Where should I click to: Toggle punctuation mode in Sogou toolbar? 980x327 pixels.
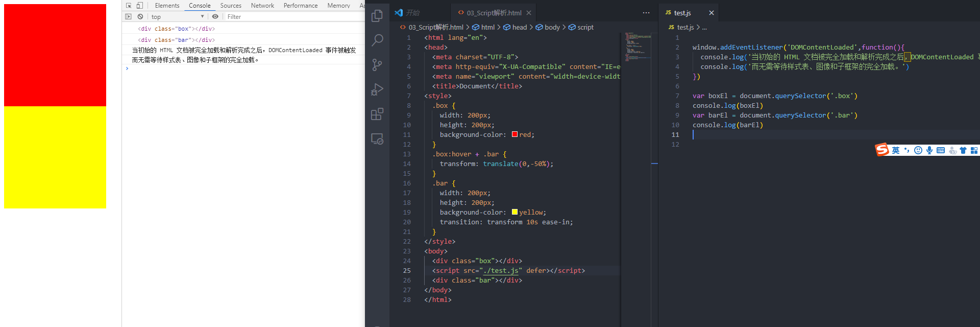[x=907, y=150]
